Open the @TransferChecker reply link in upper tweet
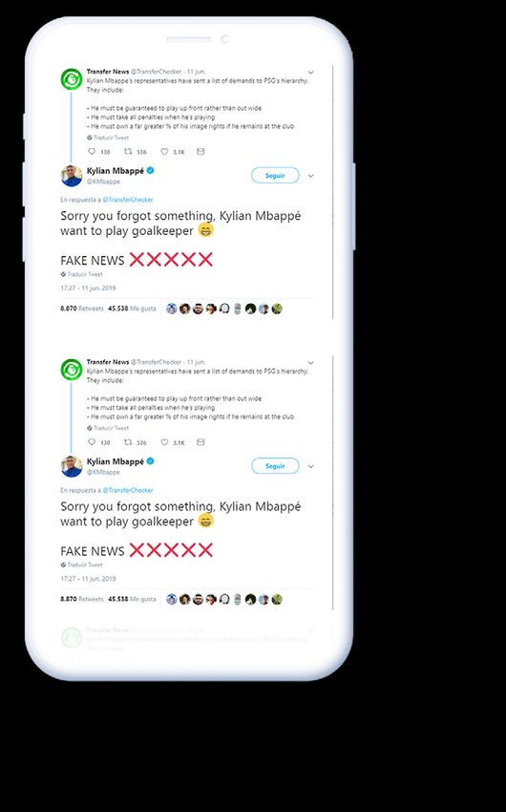This screenshot has height=812, width=506. 128,200
